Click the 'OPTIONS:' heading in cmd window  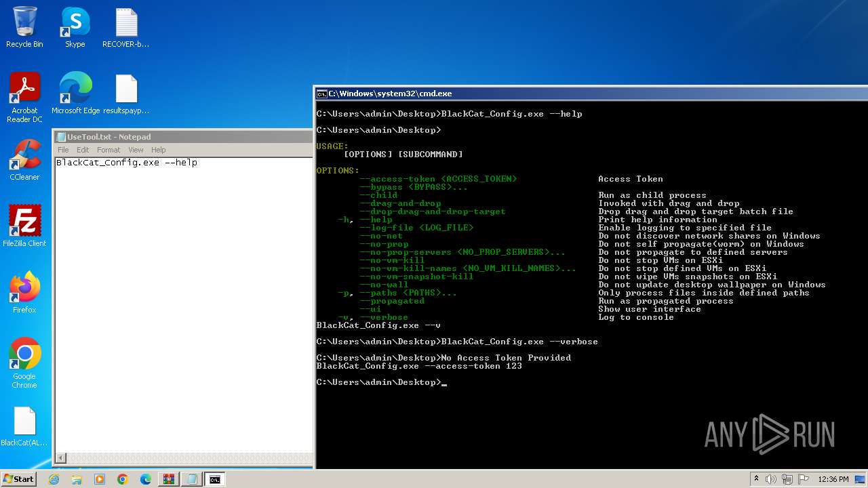(x=338, y=171)
